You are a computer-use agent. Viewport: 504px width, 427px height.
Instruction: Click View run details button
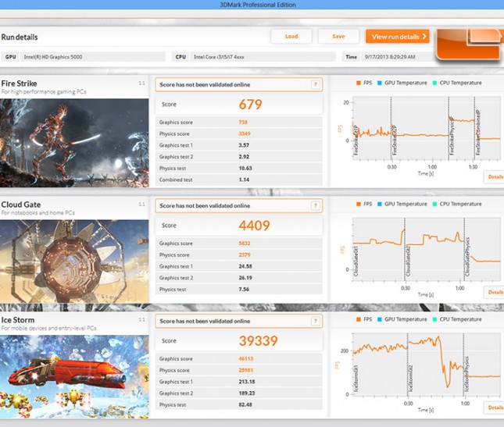click(x=398, y=37)
